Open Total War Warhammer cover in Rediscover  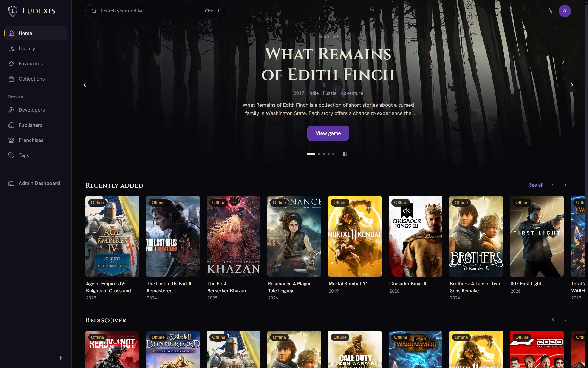coord(415,349)
